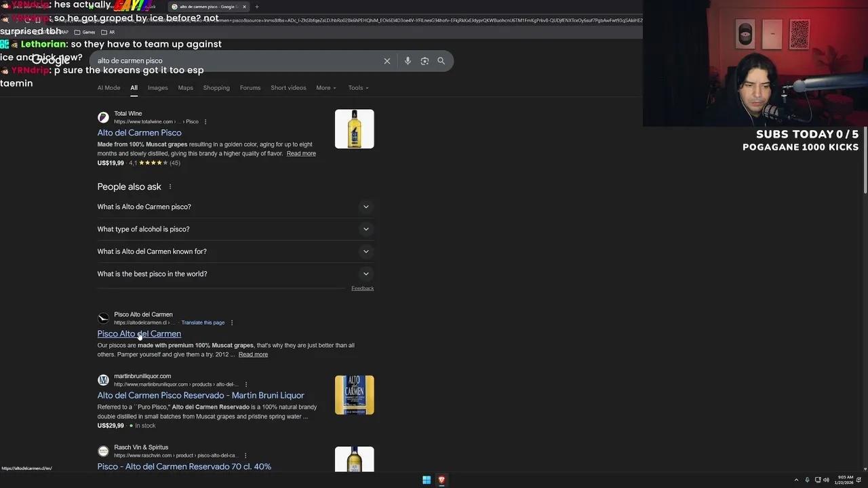Switch to Shopping tab
Image resolution: width=868 pixels, height=488 pixels.
tap(216, 87)
